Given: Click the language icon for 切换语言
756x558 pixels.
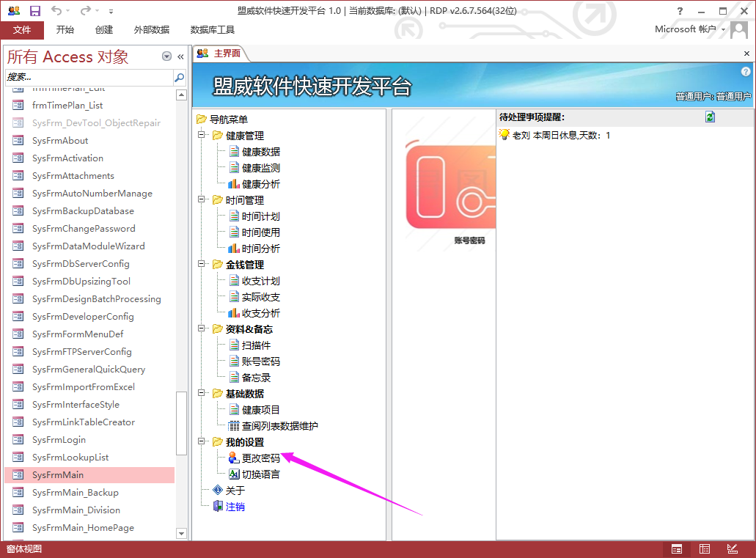Looking at the screenshot, I should [x=234, y=474].
